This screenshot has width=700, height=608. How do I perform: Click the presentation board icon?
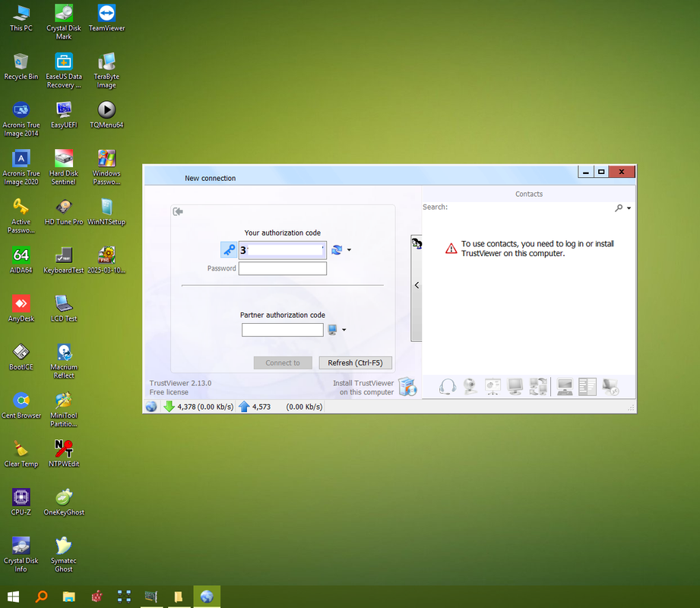493,387
